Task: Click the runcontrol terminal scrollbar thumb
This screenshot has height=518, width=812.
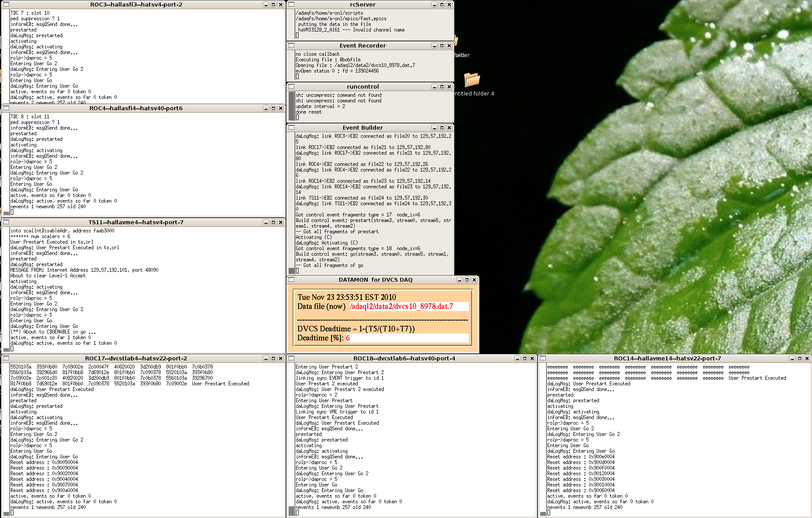Action: point(291,106)
